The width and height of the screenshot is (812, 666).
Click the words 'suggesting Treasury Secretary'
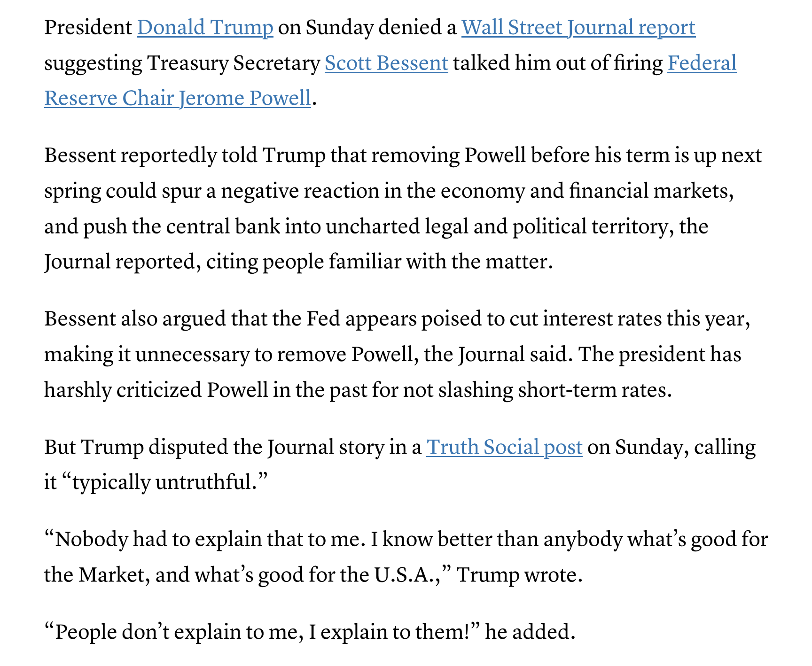[182, 63]
